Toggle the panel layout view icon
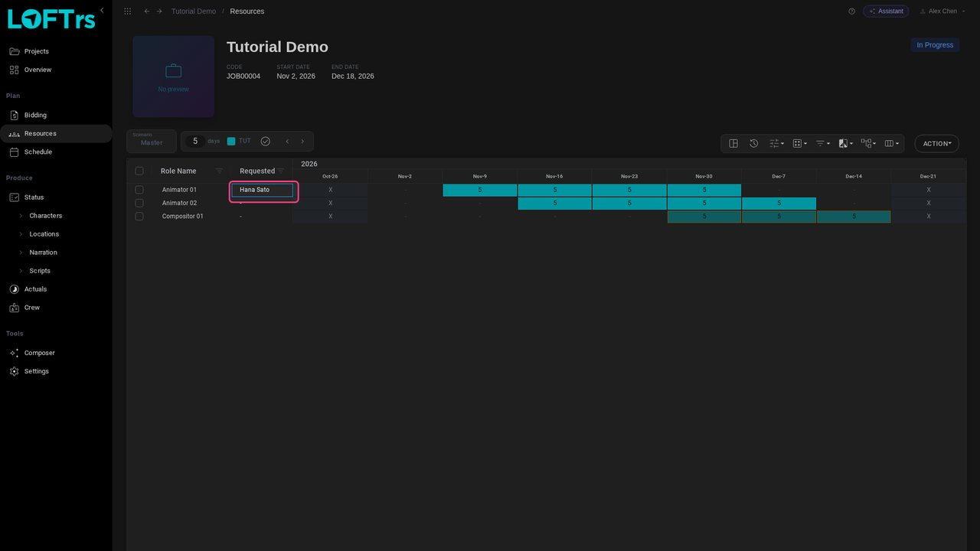This screenshot has width=980, height=551. pos(733,143)
